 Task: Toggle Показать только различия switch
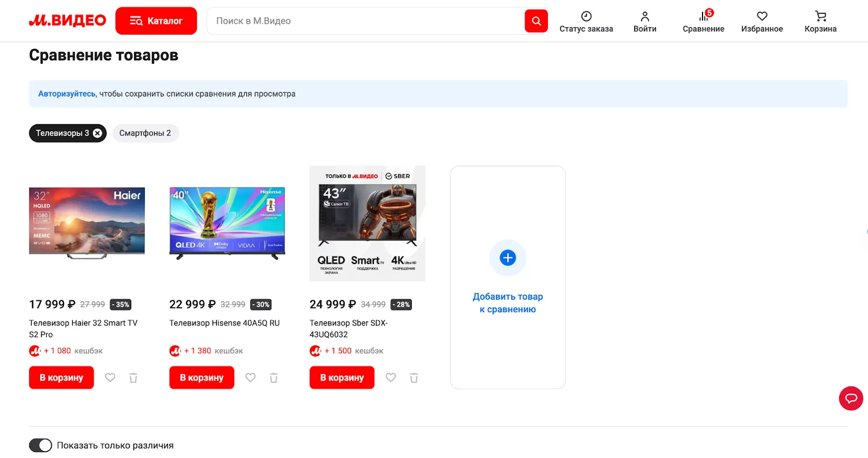(x=41, y=446)
